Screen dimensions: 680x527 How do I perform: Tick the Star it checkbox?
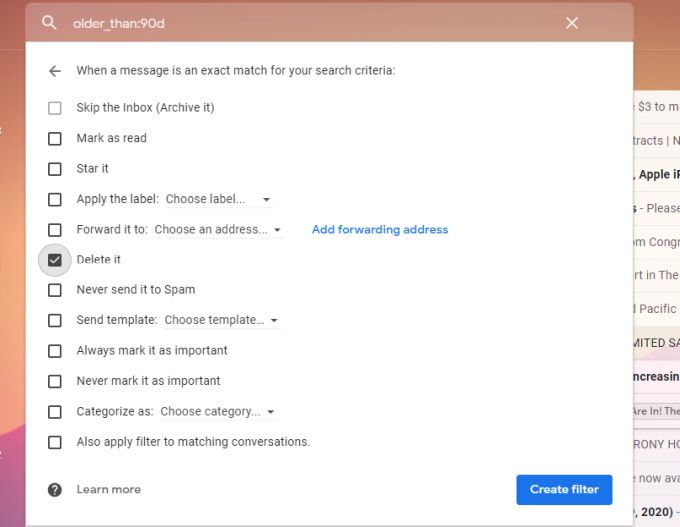55,169
